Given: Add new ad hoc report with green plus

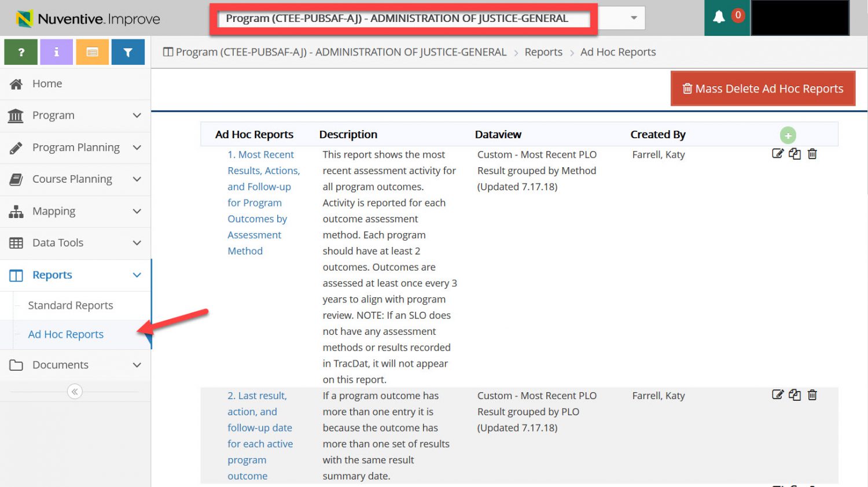Looking at the screenshot, I should [788, 135].
